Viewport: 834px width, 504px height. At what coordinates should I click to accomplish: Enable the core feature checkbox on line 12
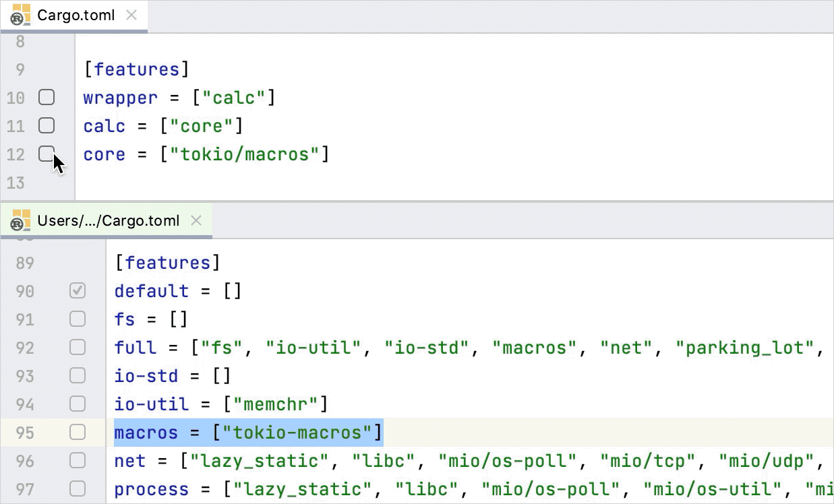click(47, 154)
